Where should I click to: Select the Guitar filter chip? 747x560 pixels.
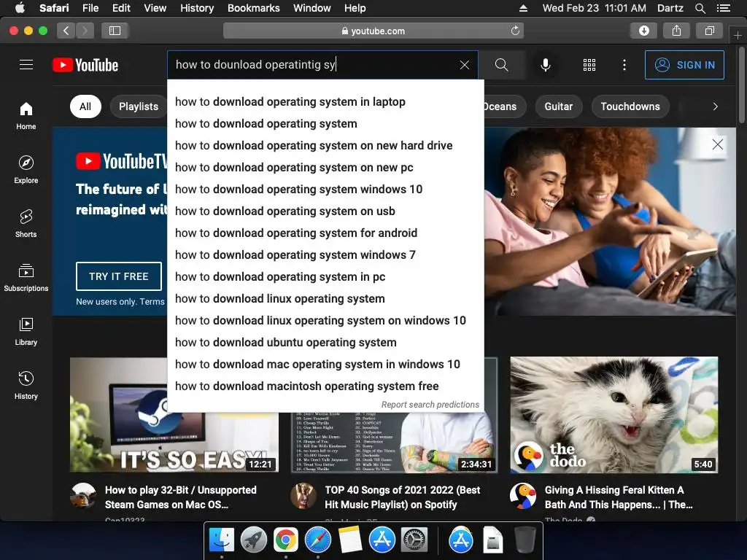click(558, 106)
